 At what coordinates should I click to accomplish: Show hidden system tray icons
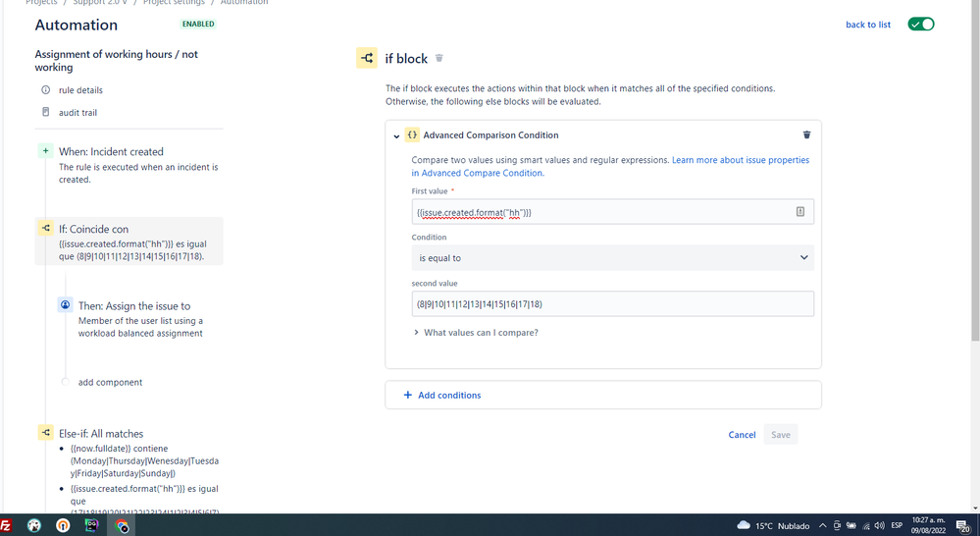click(x=822, y=525)
